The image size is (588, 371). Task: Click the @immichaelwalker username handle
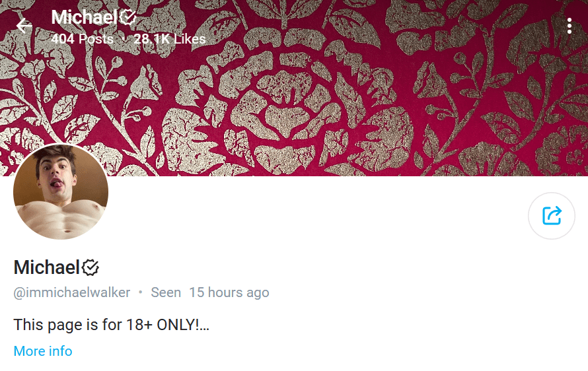coord(71,292)
